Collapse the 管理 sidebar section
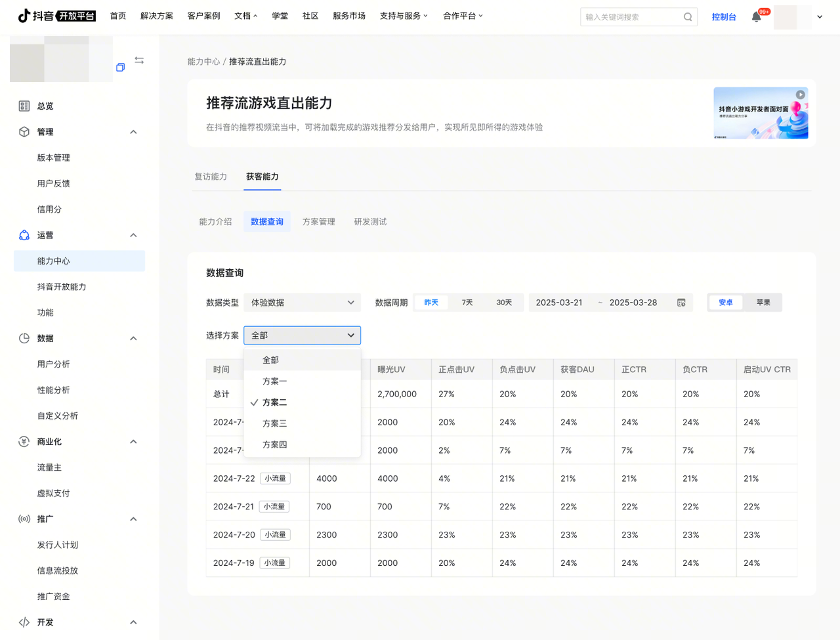840x640 pixels. coord(133,132)
